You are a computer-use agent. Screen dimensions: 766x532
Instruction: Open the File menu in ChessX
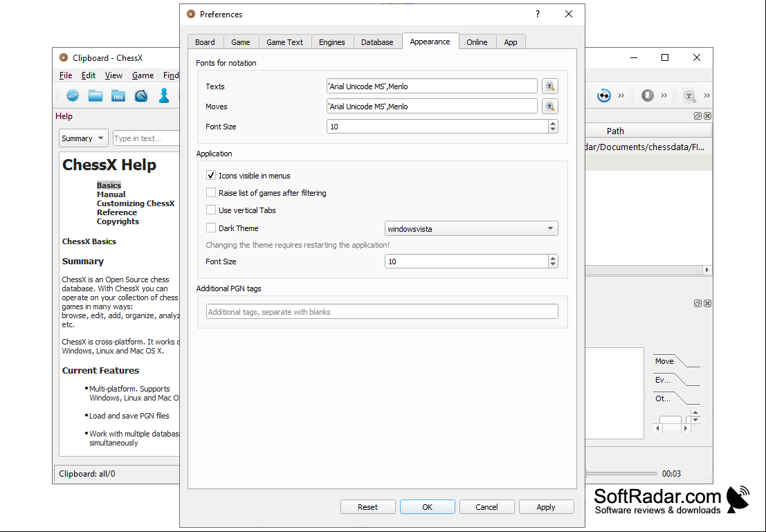click(x=66, y=75)
